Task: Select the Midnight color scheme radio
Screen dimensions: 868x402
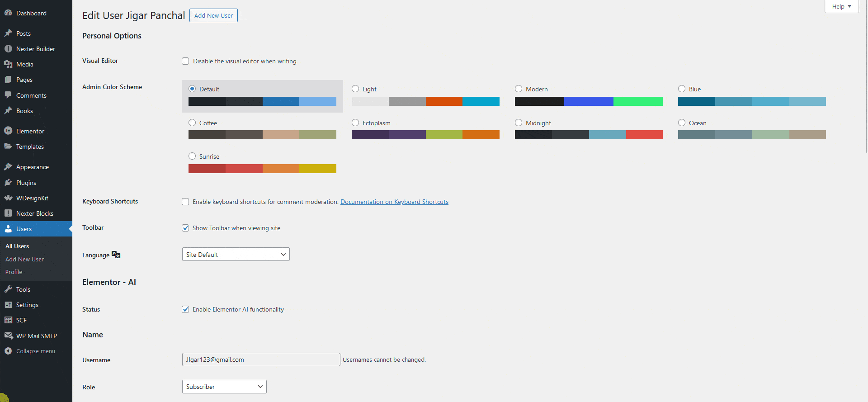Action: [x=519, y=123]
